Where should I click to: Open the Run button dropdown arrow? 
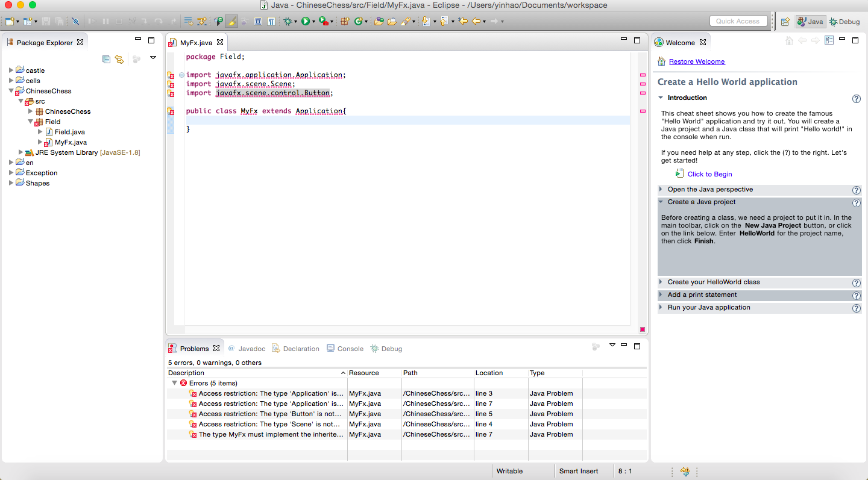point(313,22)
